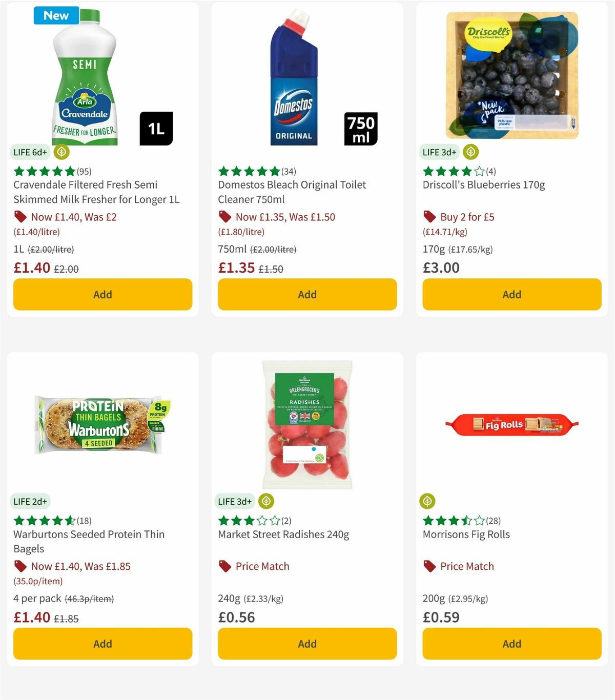This screenshot has width=615, height=700.
Task: Add Cravendale Filtered Semi Skimmed Milk to basket
Action: pyautogui.click(x=102, y=294)
